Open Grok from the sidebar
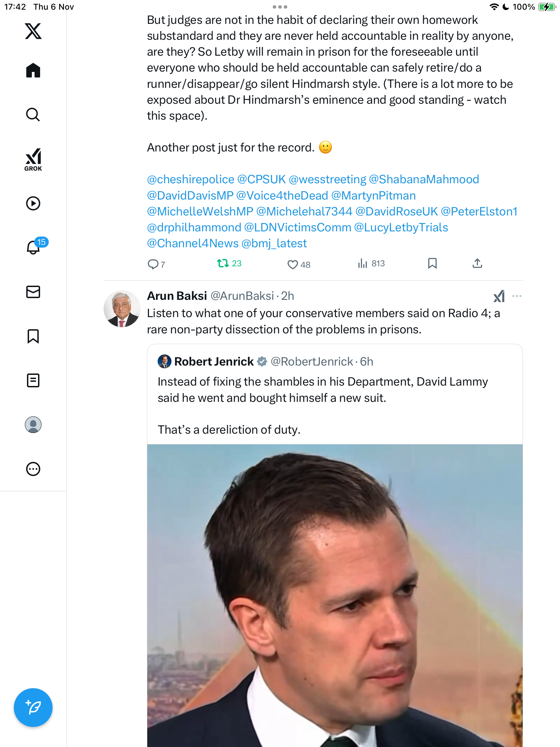The image size is (560, 747). (x=33, y=160)
